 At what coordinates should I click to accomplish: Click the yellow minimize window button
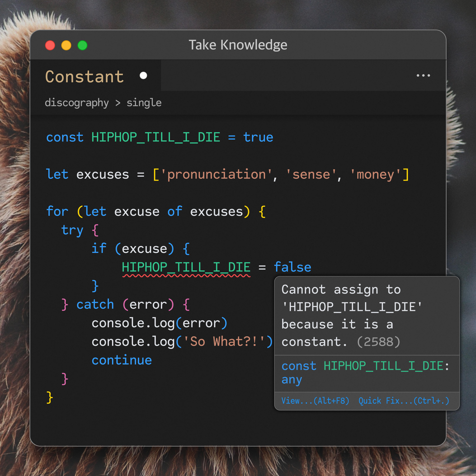pyautogui.click(x=66, y=45)
